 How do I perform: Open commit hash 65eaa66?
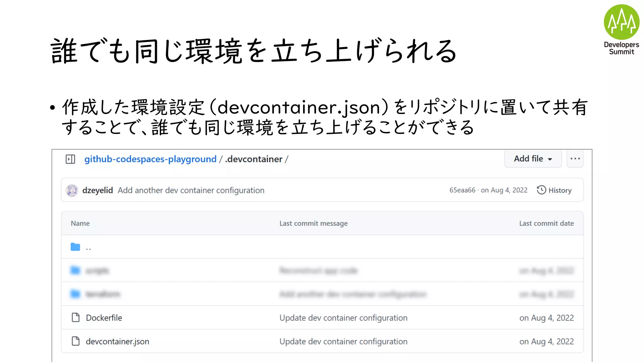(x=462, y=190)
